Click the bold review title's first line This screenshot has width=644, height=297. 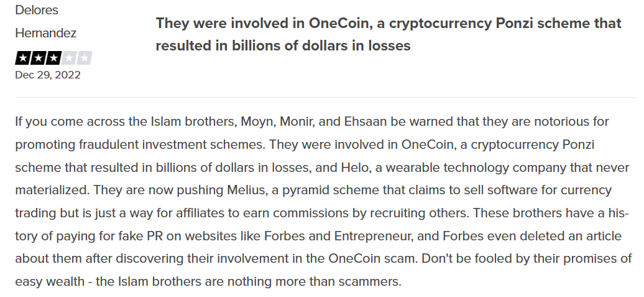[x=388, y=23]
